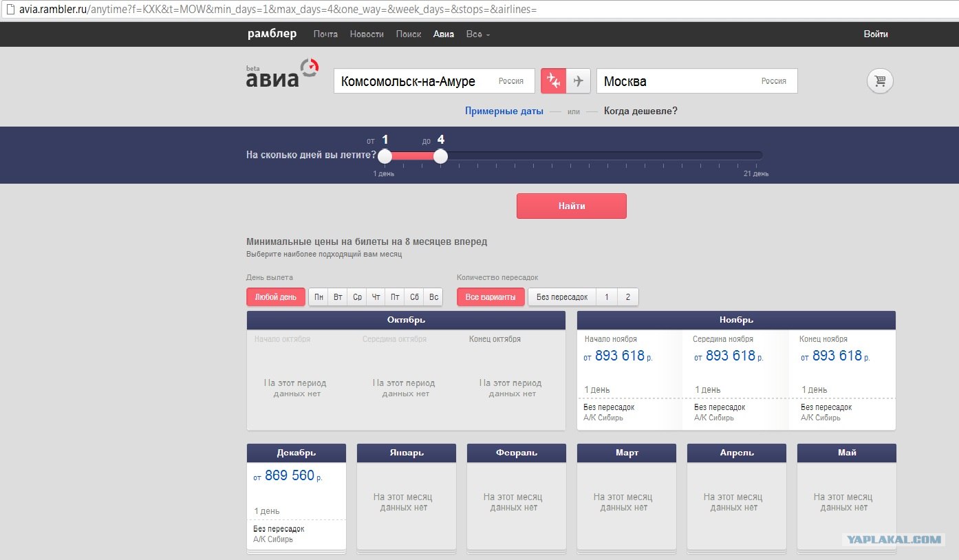Screen dimensions: 959x560
Task: Open the shopping cart icon
Action: coord(880,81)
